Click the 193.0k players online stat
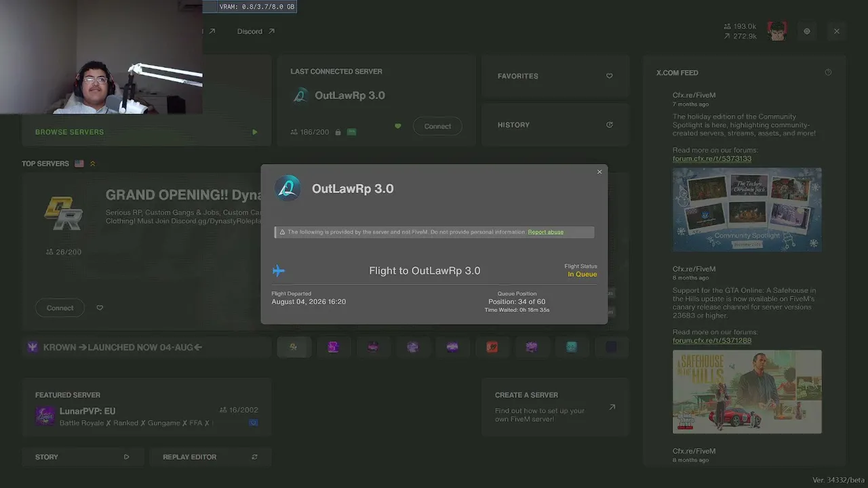The width and height of the screenshot is (868, 488). [x=740, y=26]
